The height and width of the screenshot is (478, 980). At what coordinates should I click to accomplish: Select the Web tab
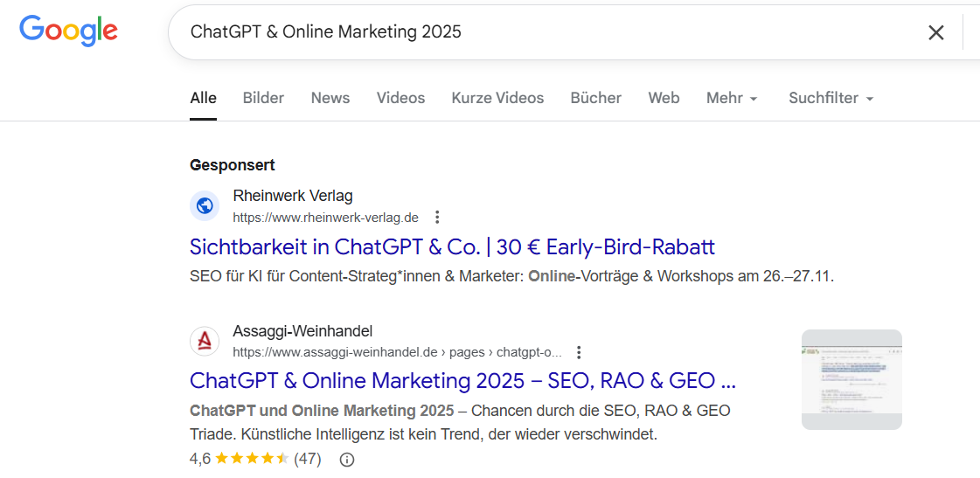click(x=664, y=98)
